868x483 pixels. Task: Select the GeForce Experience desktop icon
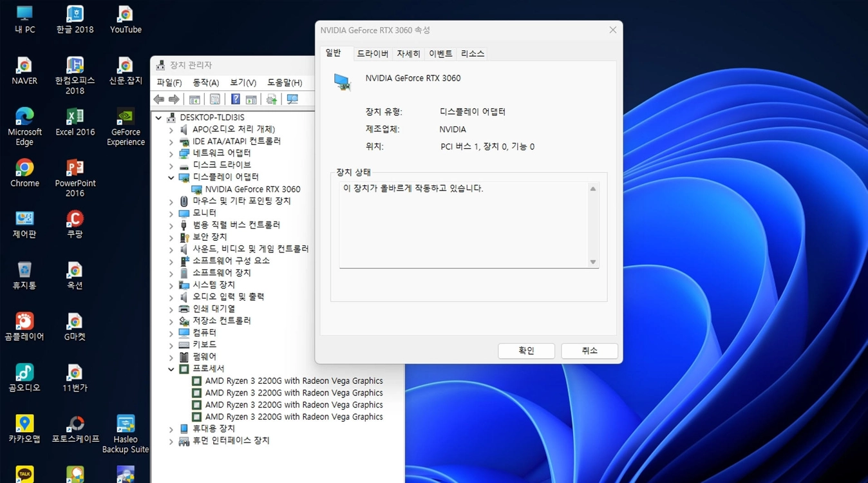(x=126, y=126)
